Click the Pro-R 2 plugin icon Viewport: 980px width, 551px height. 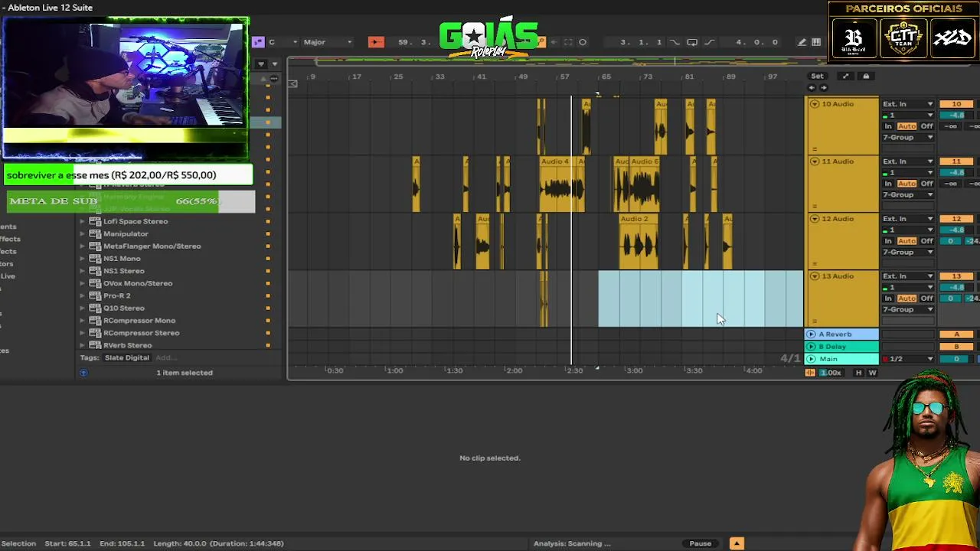(95, 295)
